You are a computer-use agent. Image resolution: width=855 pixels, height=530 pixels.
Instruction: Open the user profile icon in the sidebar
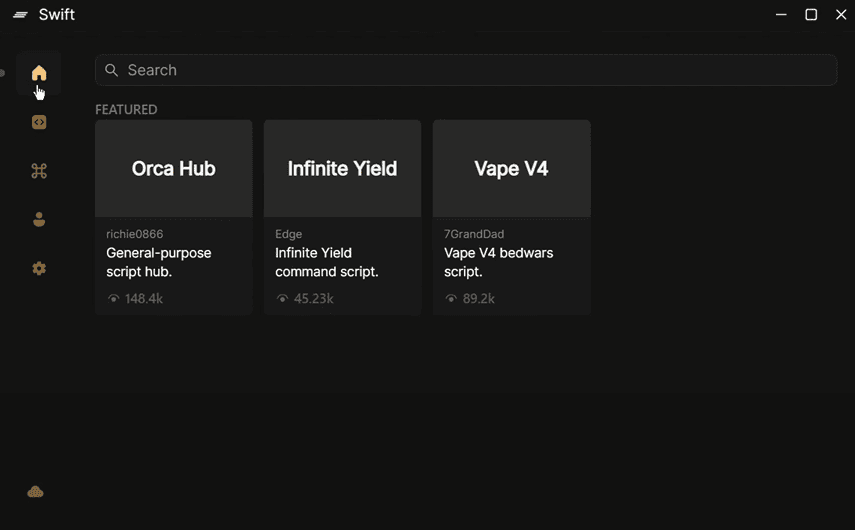[39, 219]
